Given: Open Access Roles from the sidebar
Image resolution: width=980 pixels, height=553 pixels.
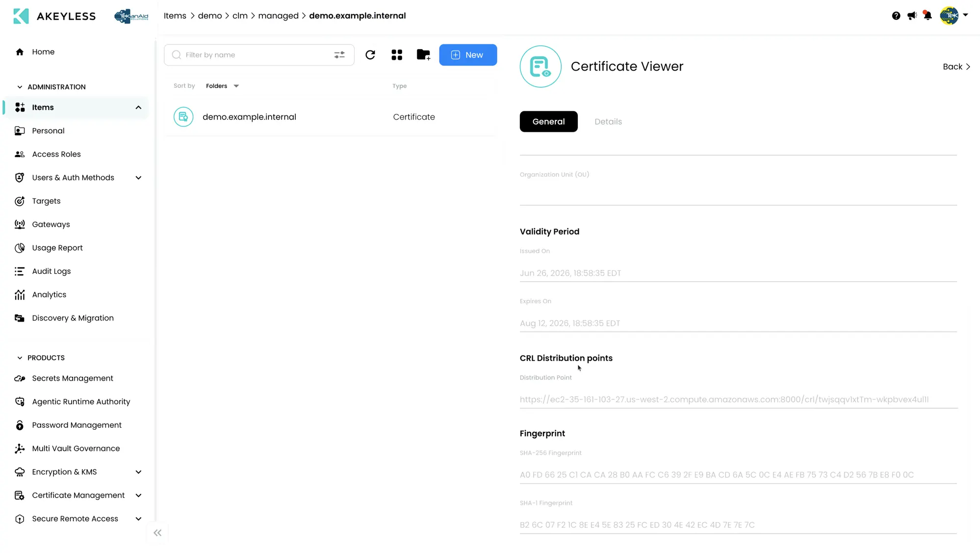Looking at the screenshot, I should click(x=56, y=154).
